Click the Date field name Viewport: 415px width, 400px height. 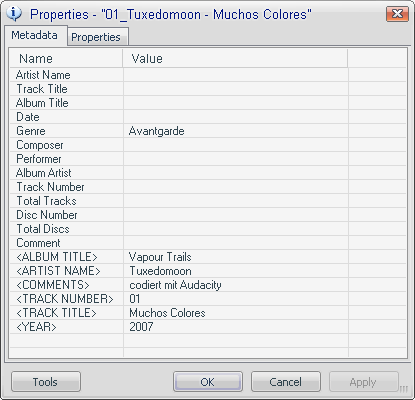pos(28,117)
